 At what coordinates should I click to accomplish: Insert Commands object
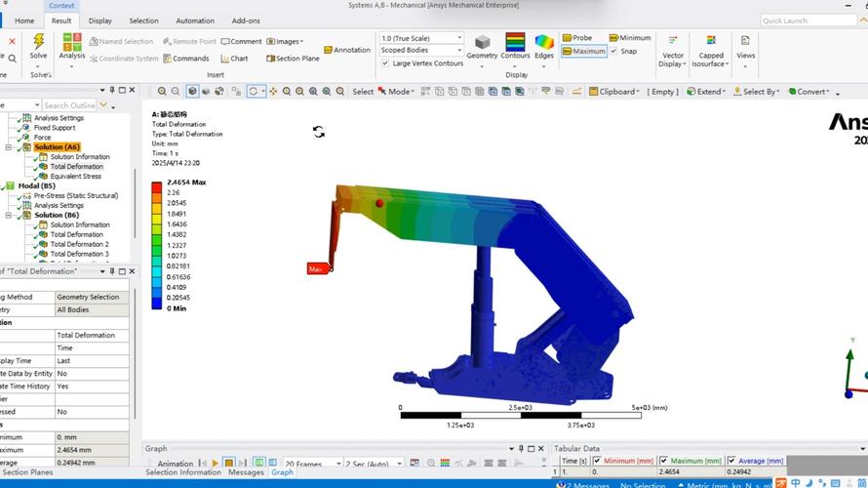click(186, 59)
